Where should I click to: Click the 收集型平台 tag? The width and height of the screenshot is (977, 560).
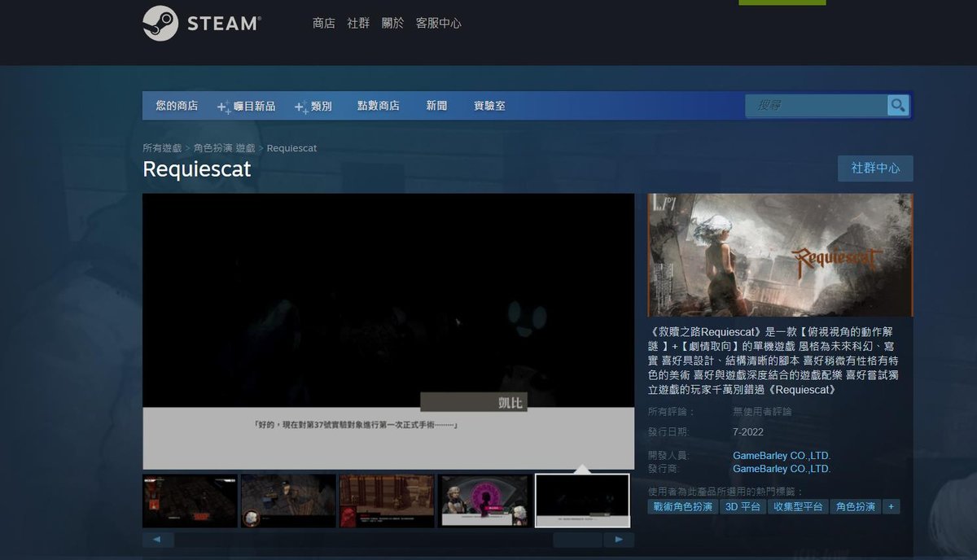click(x=798, y=506)
